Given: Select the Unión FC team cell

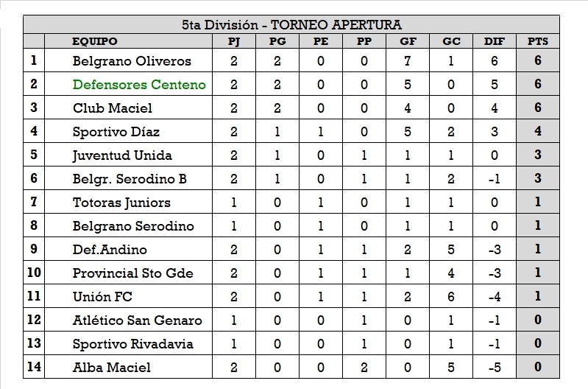Looking at the screenshot, I should pyautogui.click(x=102, y=297).
